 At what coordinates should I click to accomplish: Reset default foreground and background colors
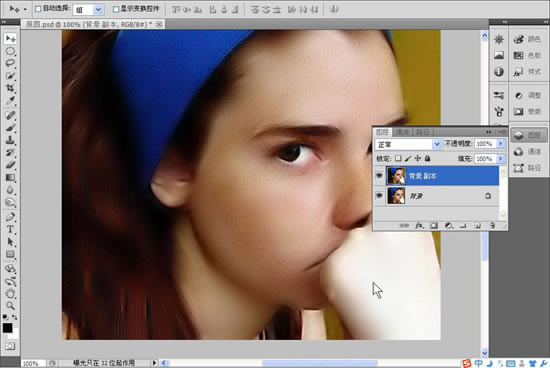click(x=5, y=317)
